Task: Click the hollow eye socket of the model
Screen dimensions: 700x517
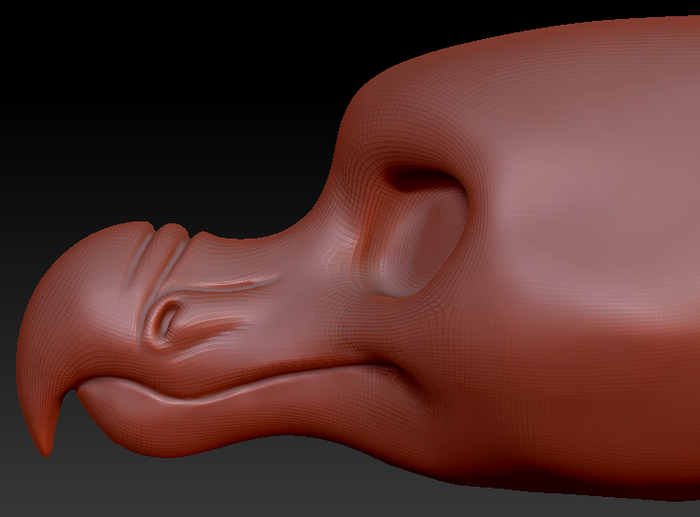Action: click(412, 232)
